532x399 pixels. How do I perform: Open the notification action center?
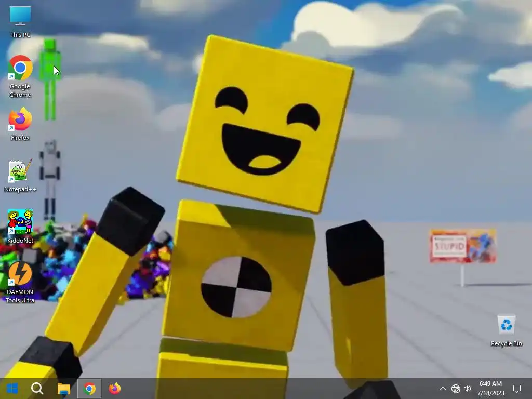pos(517,389)
